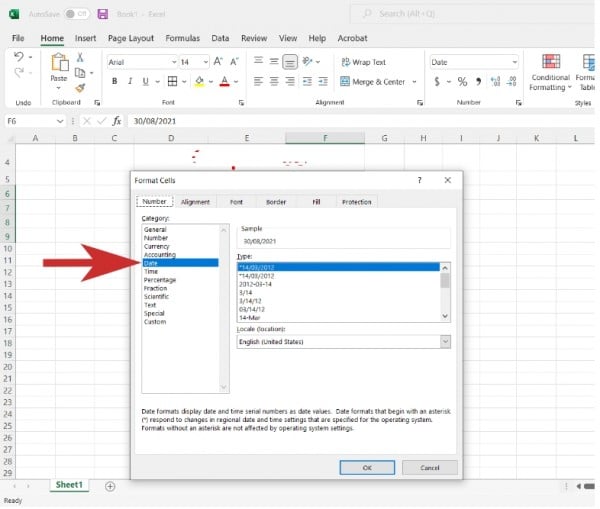Align text right in ribbon
This screenshot has height=509, width=600.
tap(290, 81)
